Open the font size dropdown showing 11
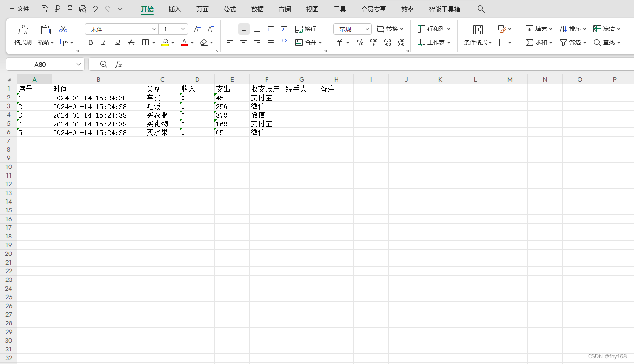634x364 pixels. point(183,29)
